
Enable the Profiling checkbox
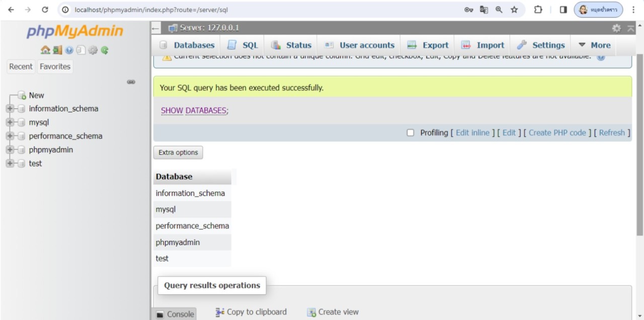tap(411, 133)
